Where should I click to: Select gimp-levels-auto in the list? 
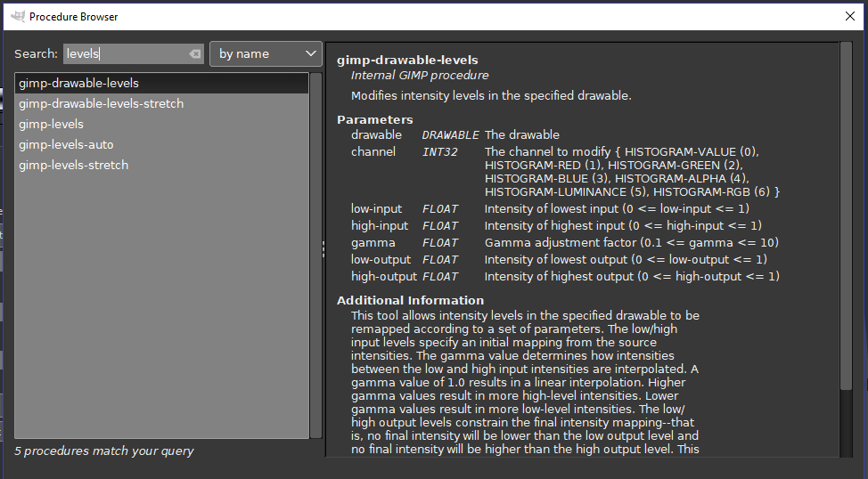pos(161,144)
